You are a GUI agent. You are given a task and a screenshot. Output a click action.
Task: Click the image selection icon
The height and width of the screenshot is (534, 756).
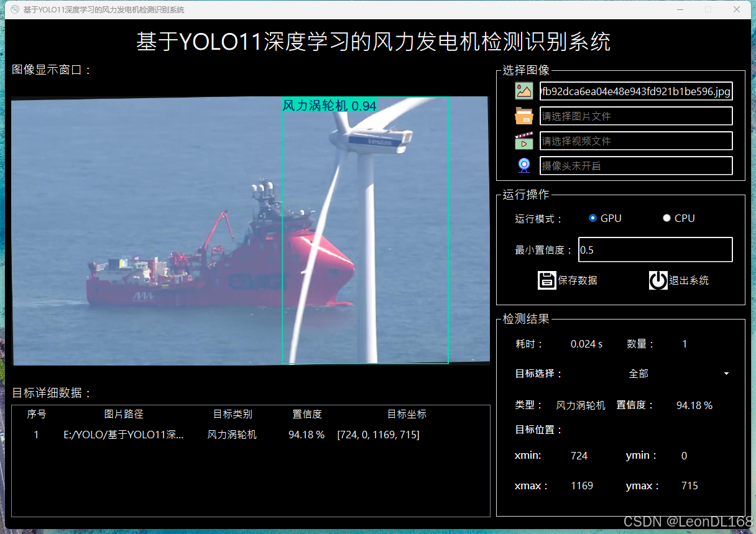pos(523,91)
